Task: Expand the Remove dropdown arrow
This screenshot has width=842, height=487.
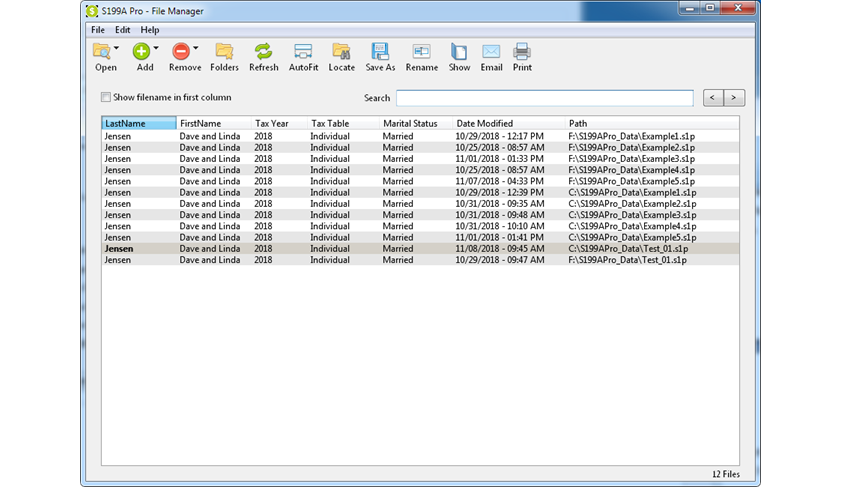Action: click(x=195, y=48)
